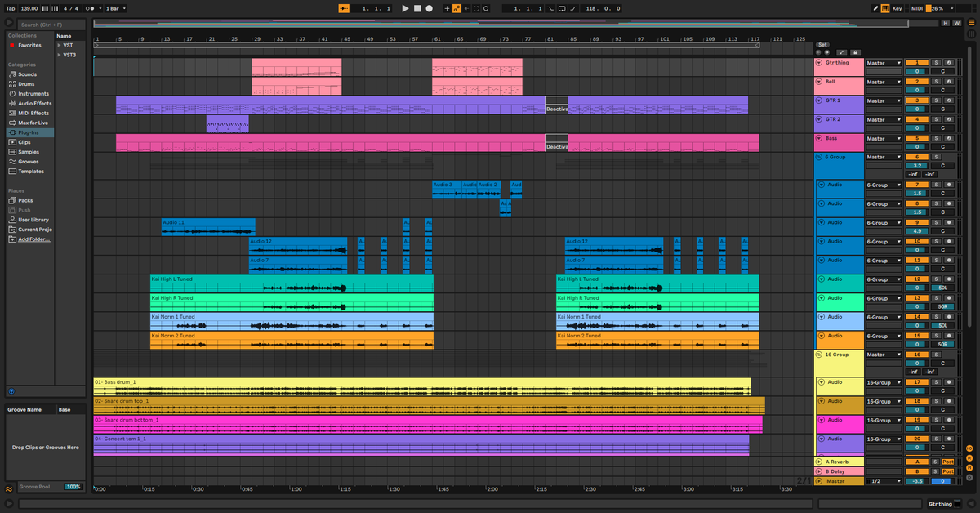
Task: Adjust Gtr thing track volume slider
Action: [917, 71]
